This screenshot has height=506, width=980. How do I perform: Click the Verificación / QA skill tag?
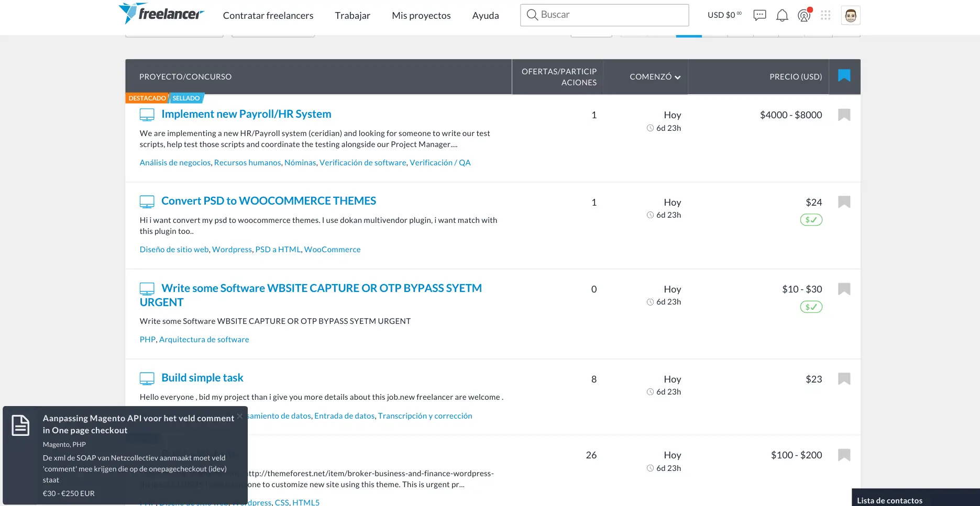(440, 163)
